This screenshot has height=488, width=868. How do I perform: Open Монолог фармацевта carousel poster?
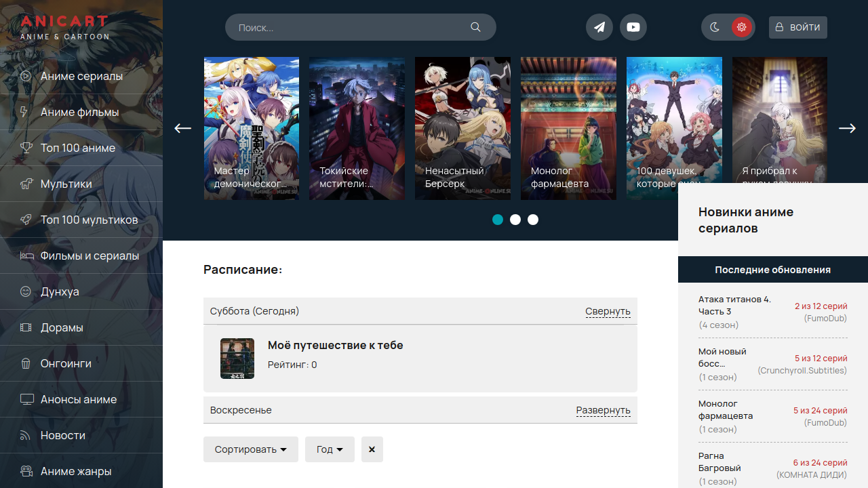pyautogui.click(x=568, y=128)
